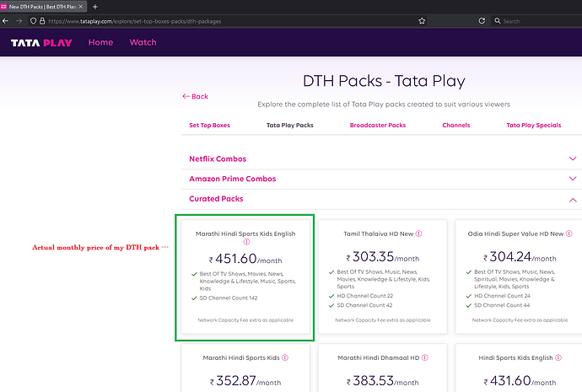Image resolution: width=582 pixels, height=392 pixels.
Task: Click the Back link
Action: tap(195, 97)
